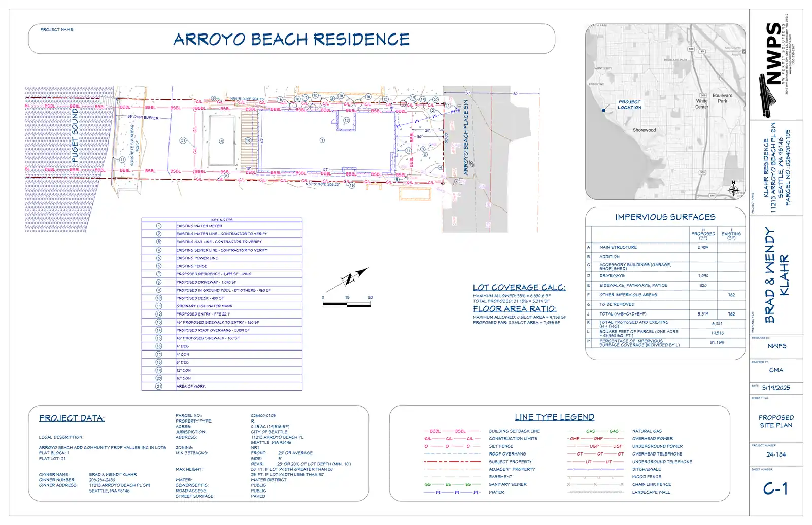Image resolution: width=812 pixels, height=525 pixels.
Task: Click owner number '206-284-2430'
Action: click(102, 480)
